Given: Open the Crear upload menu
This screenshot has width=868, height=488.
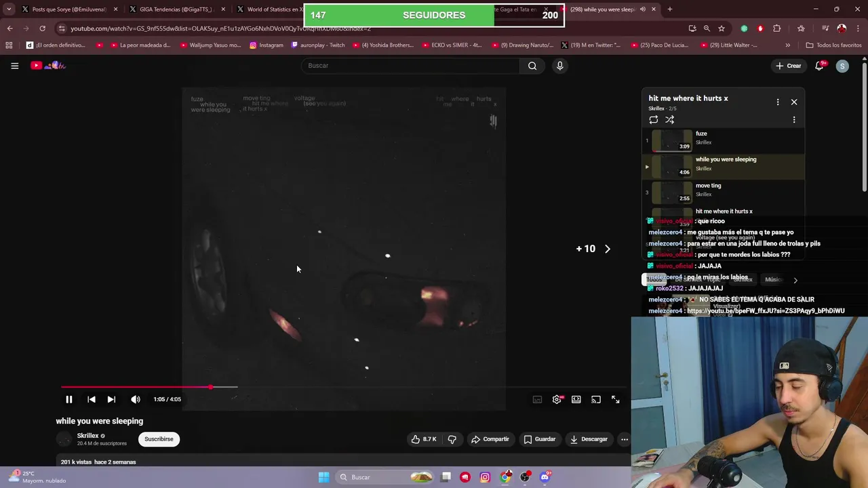Looking at the screenshot, I should click(x=789, y=66).
